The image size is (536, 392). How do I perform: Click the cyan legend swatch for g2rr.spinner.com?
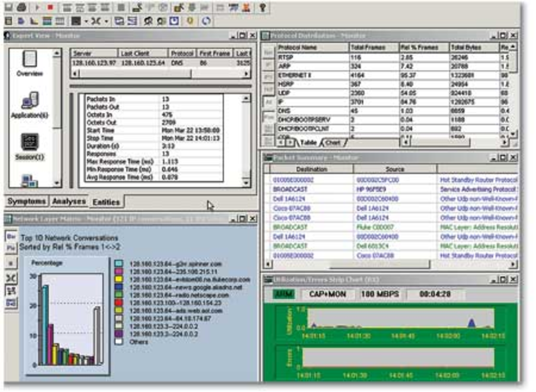point(119,264)
